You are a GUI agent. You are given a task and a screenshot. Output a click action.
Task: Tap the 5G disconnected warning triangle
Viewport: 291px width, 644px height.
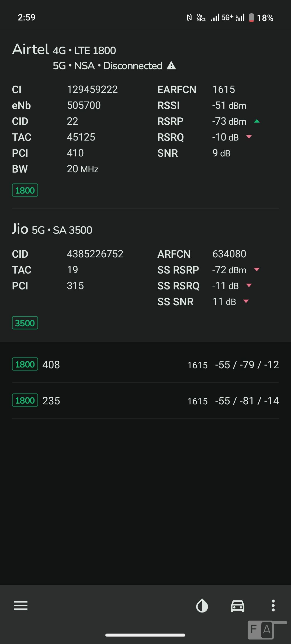click(x=171, y=66)
